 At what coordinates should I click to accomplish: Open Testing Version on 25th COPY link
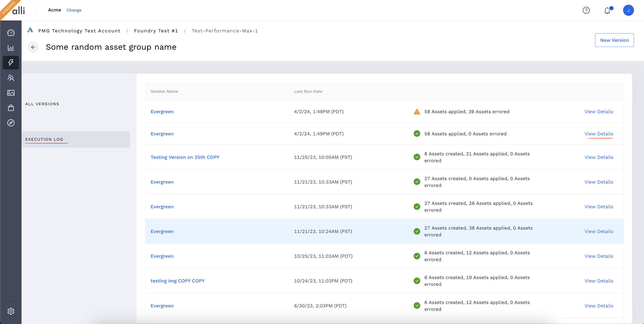[185, 157]
